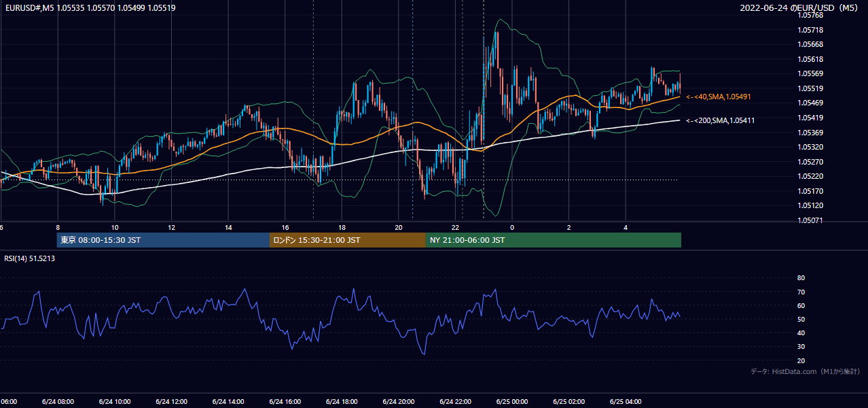Click the 1.05469 price axis label

[x=811, y=103]
